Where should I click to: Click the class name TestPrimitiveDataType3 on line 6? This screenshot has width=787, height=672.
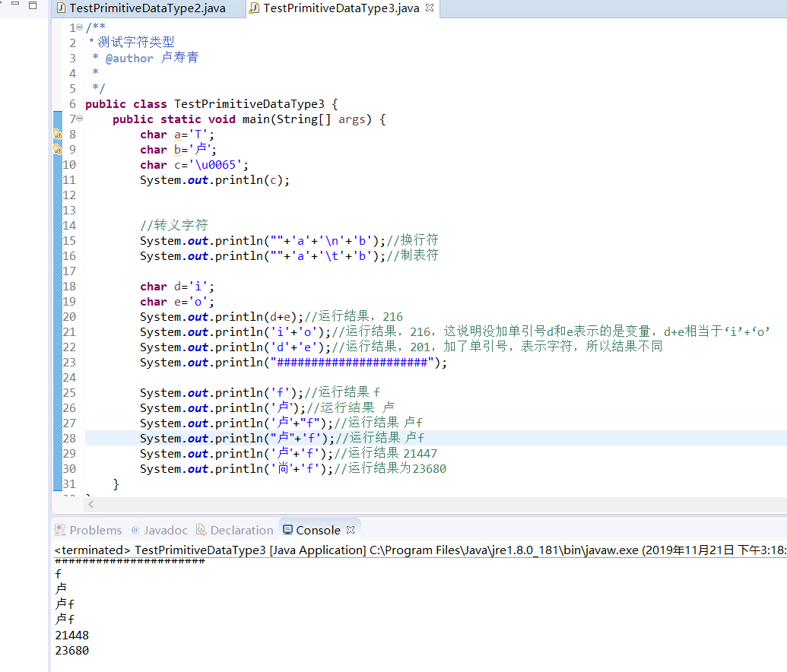click(x=249, y=104)
